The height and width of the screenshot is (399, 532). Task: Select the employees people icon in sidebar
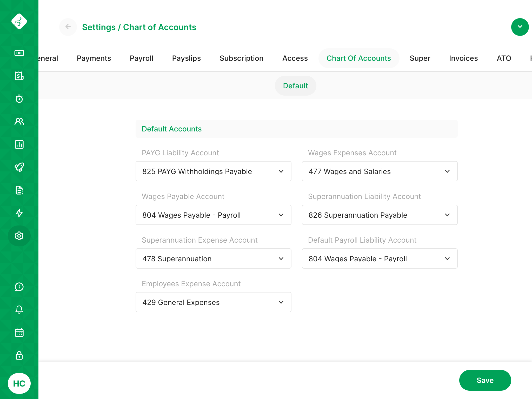(19, 122)
